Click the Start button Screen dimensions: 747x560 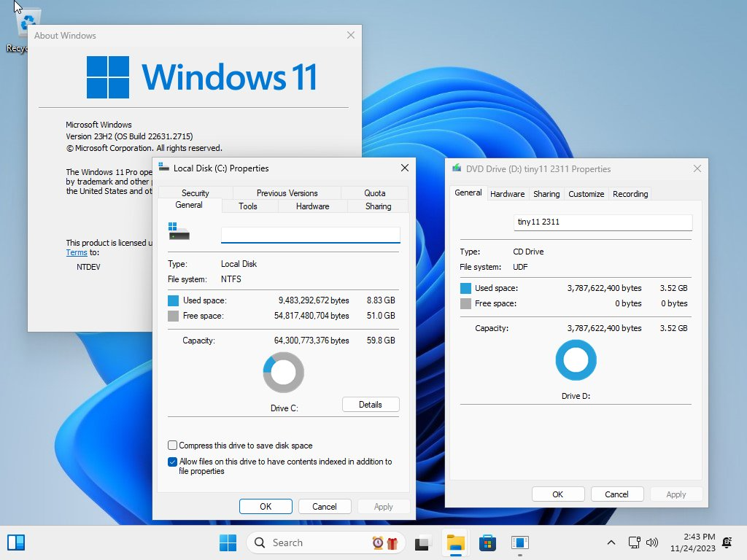tap(228, 542)
